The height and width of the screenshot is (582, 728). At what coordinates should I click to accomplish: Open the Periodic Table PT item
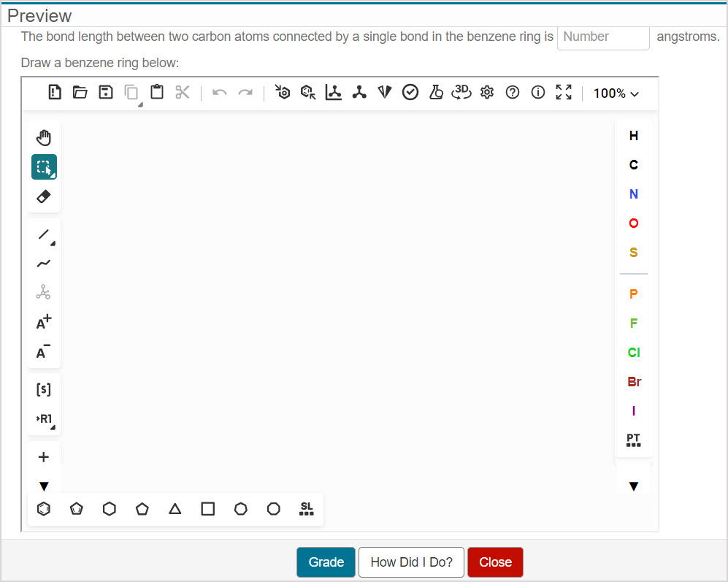(634, 440)
